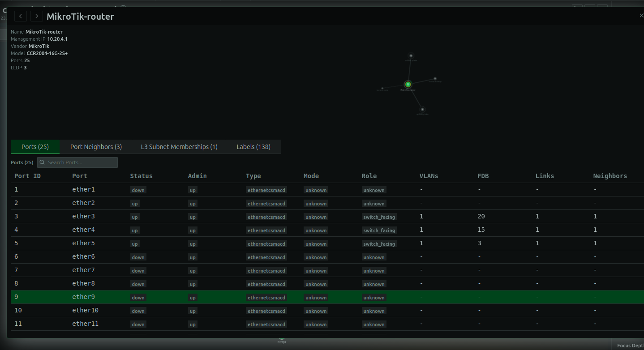Click the MikroTik-router title heading

tap(80, 17)
